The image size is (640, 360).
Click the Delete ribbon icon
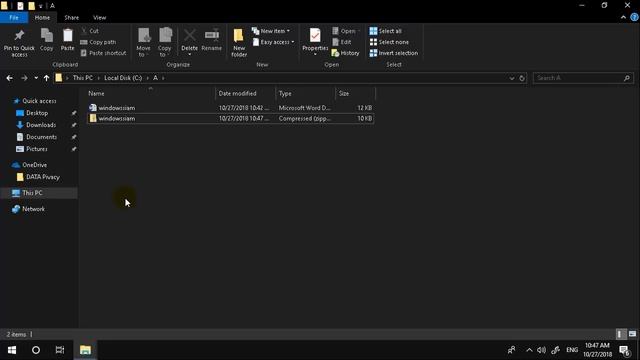click(189, 42)
